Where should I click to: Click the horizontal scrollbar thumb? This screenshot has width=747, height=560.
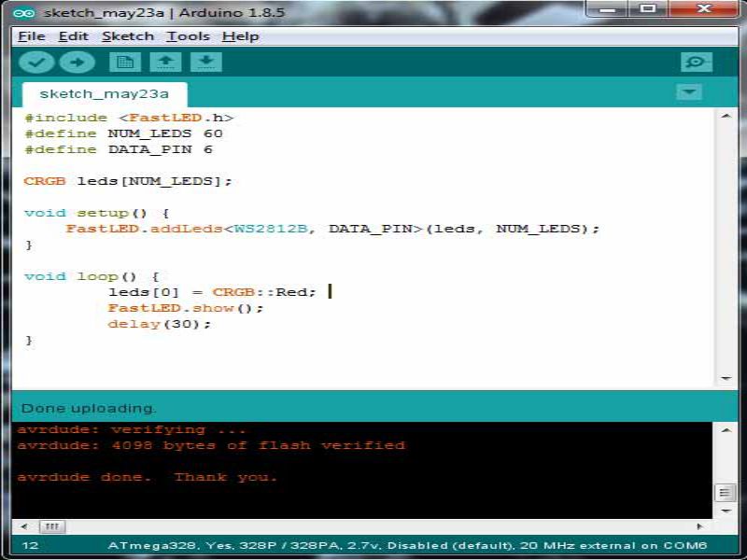(x=52, y=526)
